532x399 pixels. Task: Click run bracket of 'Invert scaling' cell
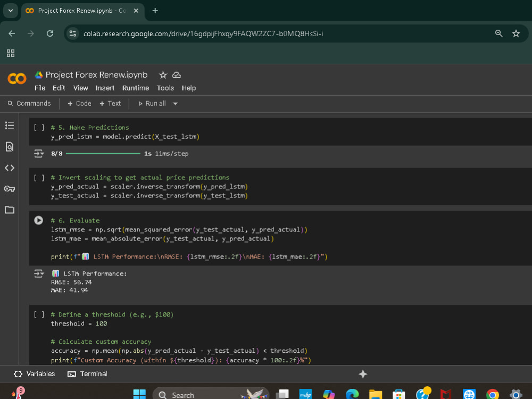(39, 178)
